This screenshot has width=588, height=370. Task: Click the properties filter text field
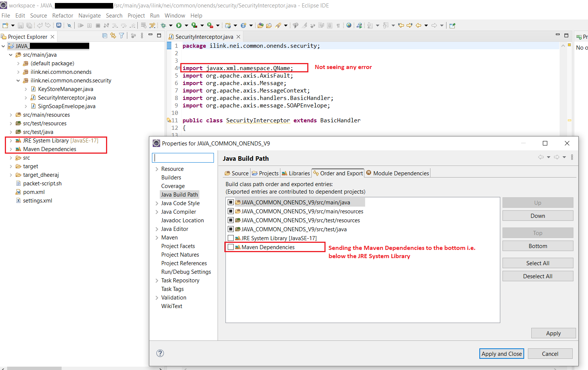(183, 158)
